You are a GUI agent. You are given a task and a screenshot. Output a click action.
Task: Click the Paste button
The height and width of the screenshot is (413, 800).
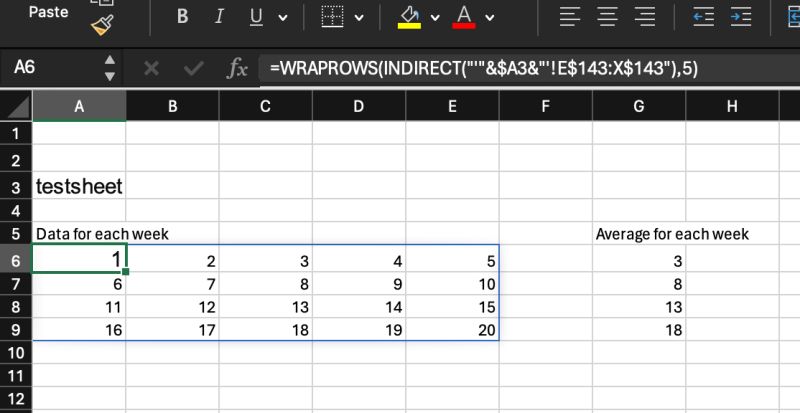point(48,12)
